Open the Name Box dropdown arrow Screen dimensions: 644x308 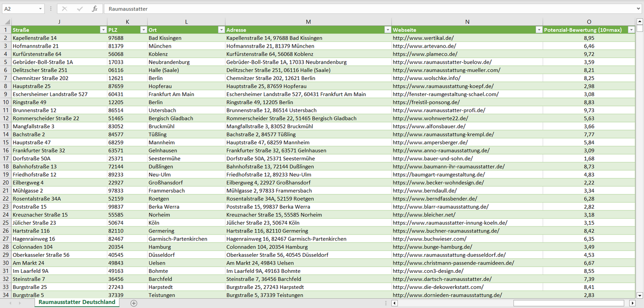tap(40, 9)
